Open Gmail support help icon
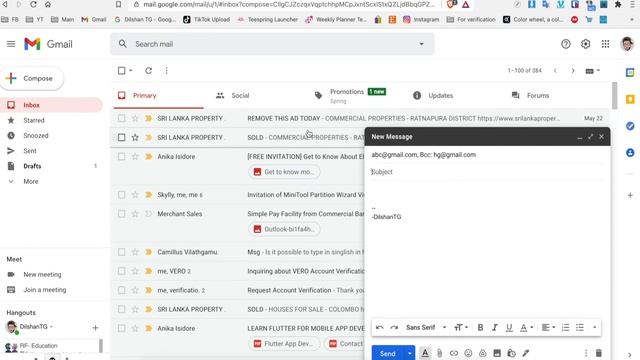The width and height of the screenshot is (640, 360). tap(565, 44)
